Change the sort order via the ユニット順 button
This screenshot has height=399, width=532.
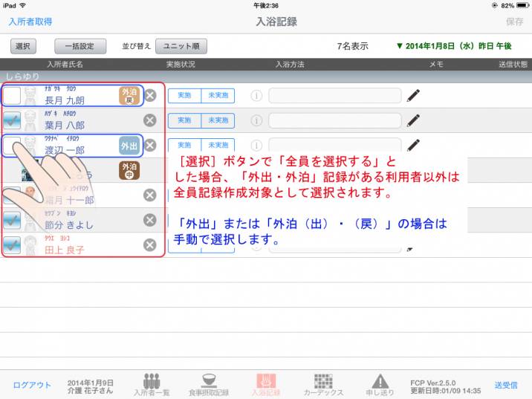point(185,46)
